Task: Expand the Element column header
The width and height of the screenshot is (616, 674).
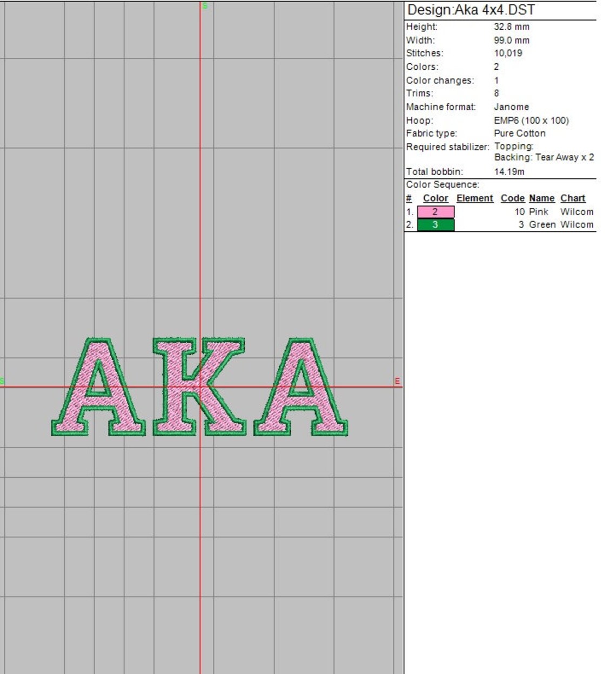Action: tap(474, 198)
